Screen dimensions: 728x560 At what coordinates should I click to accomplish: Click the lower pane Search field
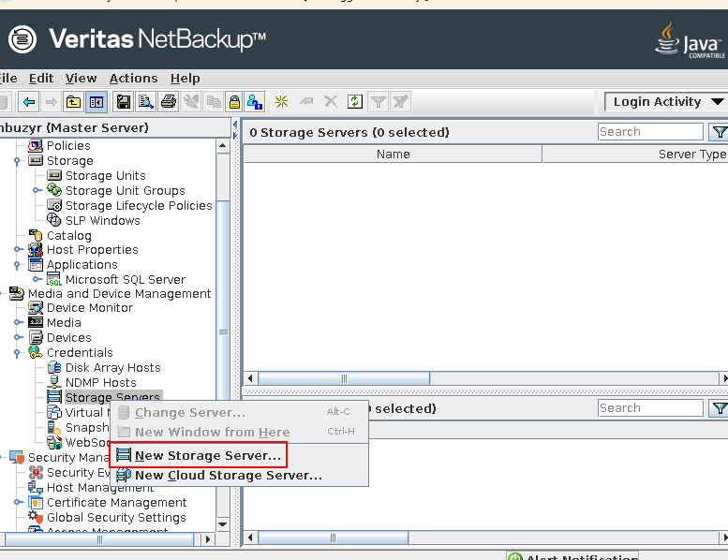click(x=650, y=408)
